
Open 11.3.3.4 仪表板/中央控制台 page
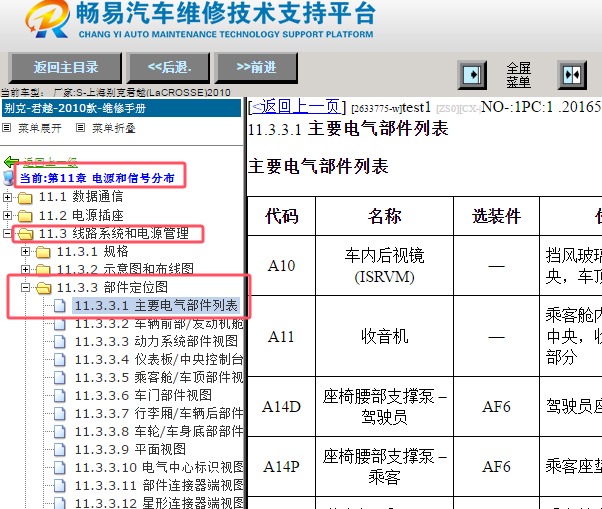pyautogui.click(x=159, y=359)
